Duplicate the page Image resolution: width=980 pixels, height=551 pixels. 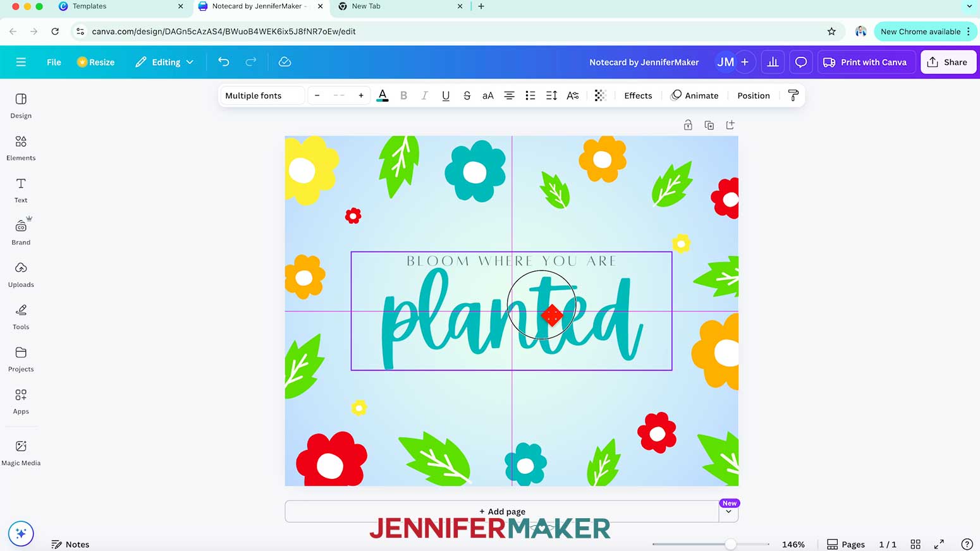[709, 125]
